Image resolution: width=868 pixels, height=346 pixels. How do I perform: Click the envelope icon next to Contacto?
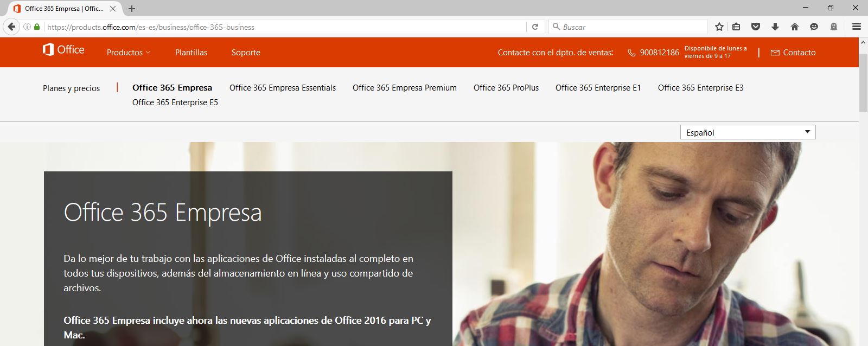[x=775, y=53]
